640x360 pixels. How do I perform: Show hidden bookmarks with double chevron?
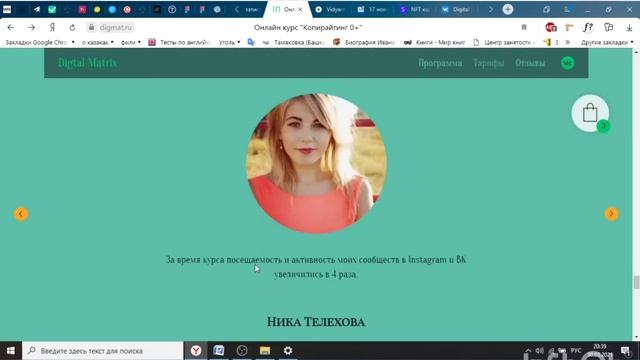coord(567,42)
